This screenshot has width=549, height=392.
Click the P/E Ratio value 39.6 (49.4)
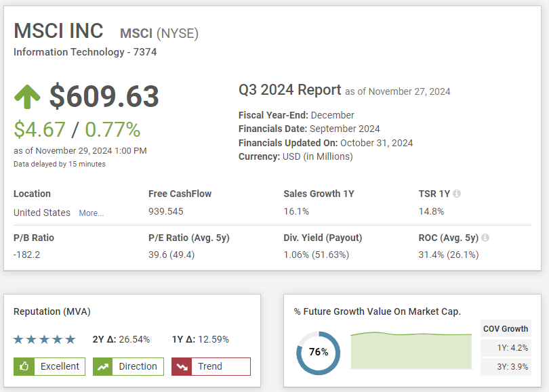coord(171,255)
